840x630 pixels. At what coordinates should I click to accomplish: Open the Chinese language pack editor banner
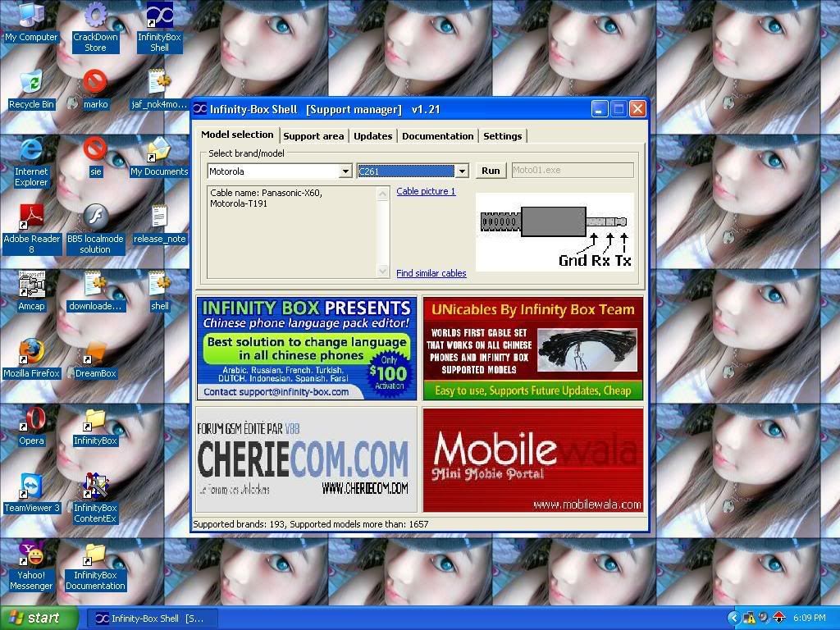307,348
